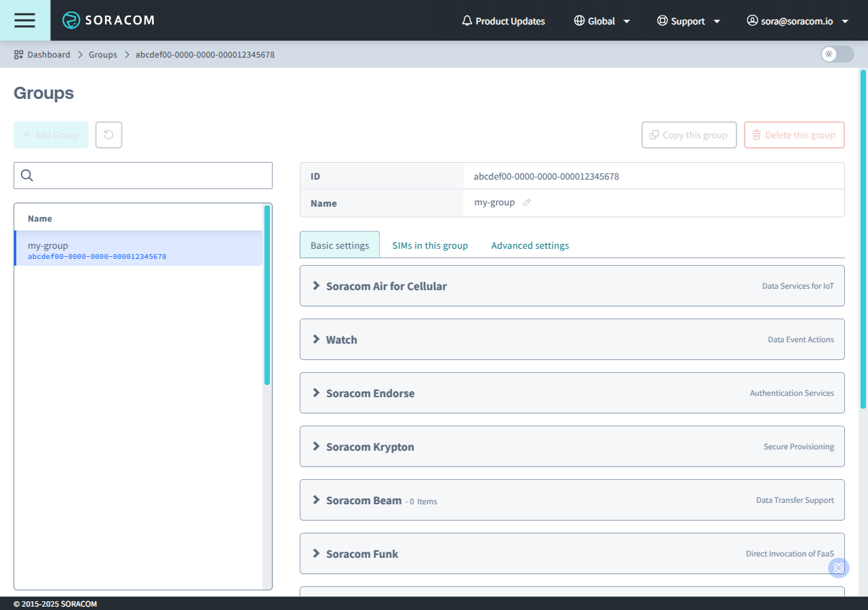
Task: Click the Copy this group button
Action: [x=688, y=135]
